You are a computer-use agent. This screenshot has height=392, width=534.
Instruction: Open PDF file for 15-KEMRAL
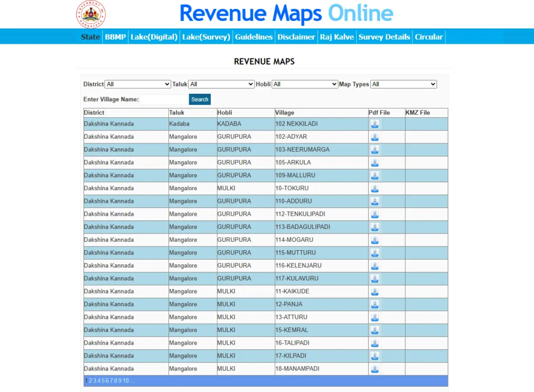[x=374, y=330]
